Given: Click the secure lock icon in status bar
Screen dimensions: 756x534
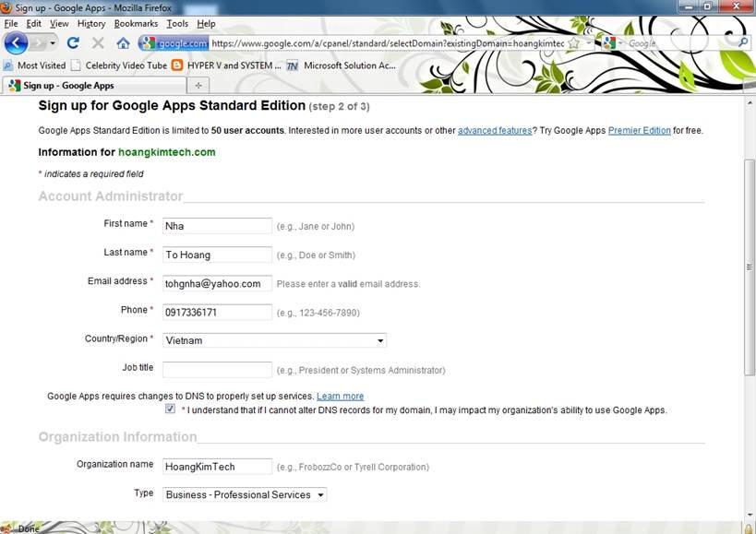Looking at the screenshot, I should coord(749,528).
